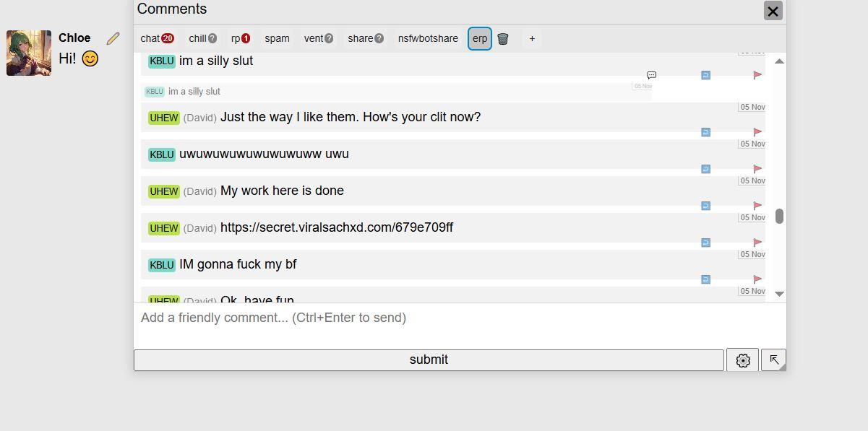
Task: Reply to the message containing the URL
Action: click(705, 243)
